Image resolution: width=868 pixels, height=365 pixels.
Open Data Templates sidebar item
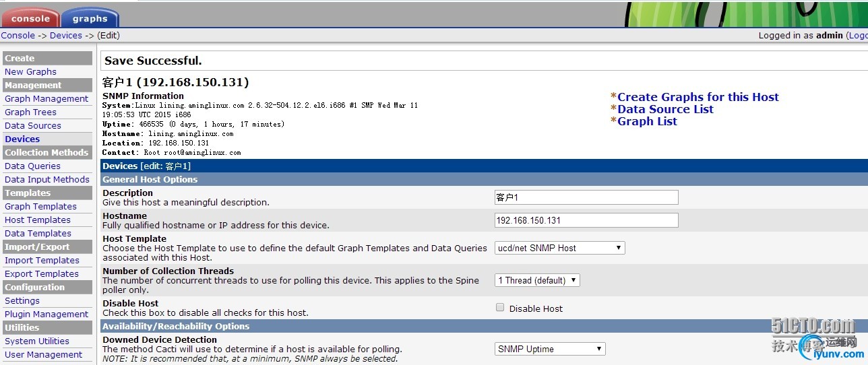(38, 234)
